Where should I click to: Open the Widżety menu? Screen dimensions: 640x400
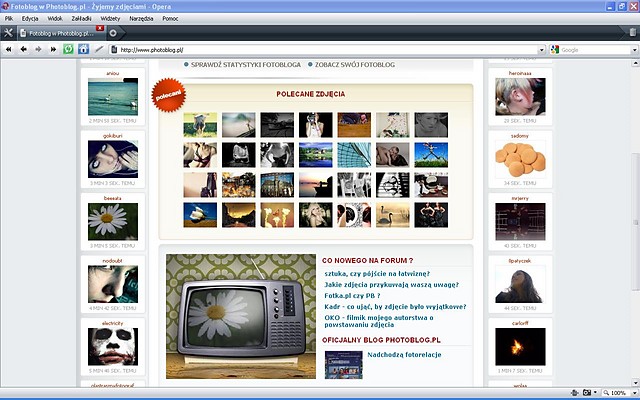[x=110, y=18]
